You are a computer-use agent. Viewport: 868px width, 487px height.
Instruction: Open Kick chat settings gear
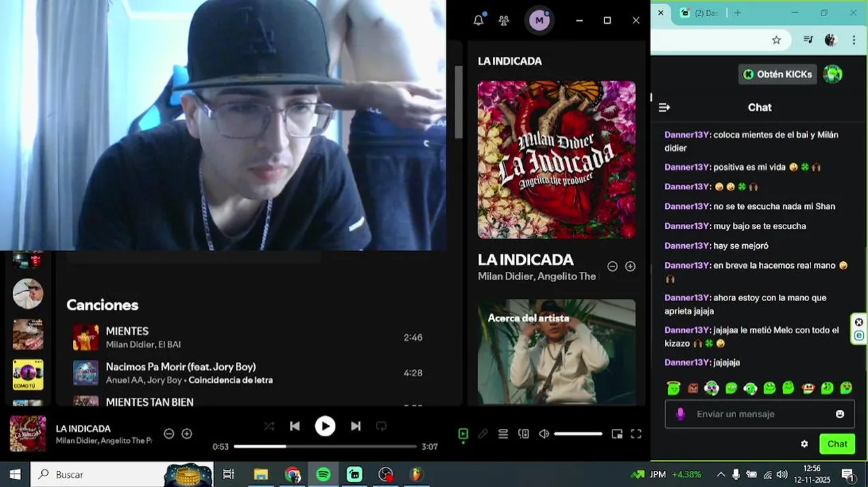804,444
